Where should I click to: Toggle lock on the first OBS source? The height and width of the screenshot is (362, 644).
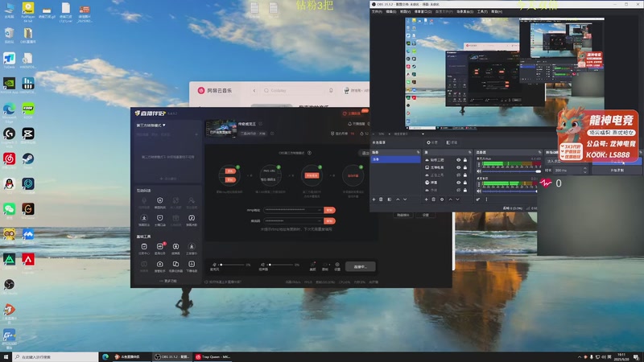[465, 160]
